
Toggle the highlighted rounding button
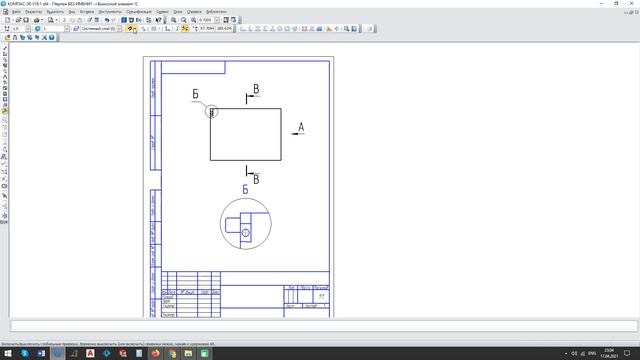click(x=185, y=29)
